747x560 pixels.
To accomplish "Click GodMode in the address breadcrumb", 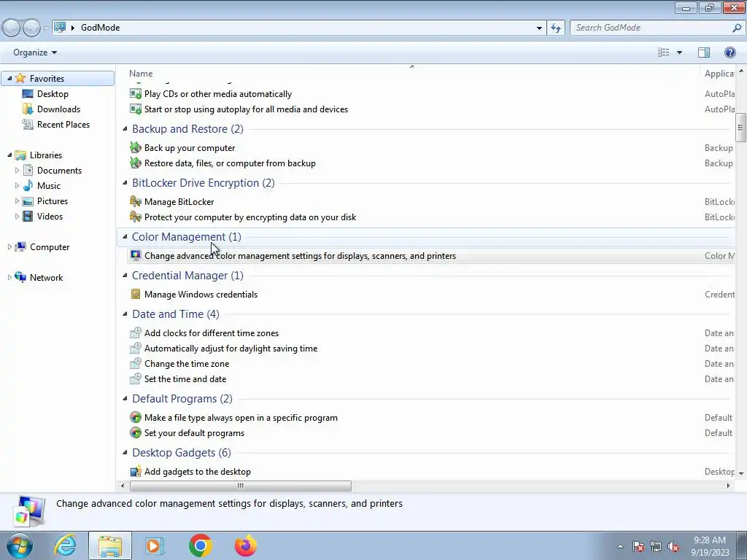I will click(100, 28).
